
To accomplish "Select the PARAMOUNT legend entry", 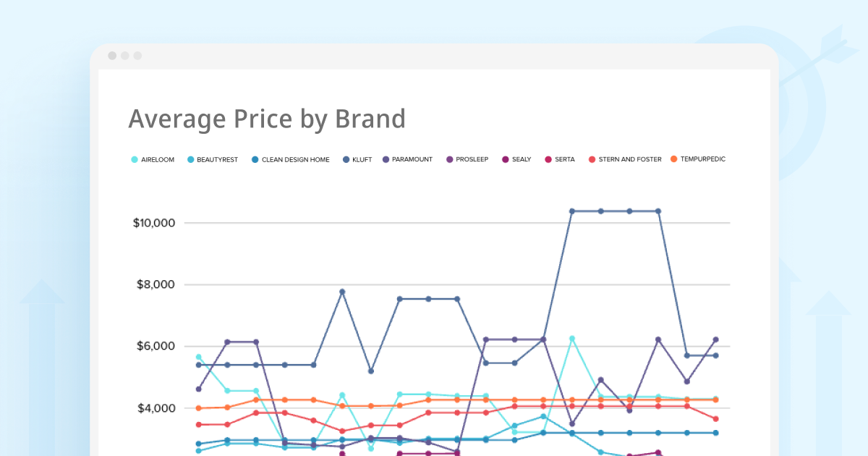I will (386, 159).
